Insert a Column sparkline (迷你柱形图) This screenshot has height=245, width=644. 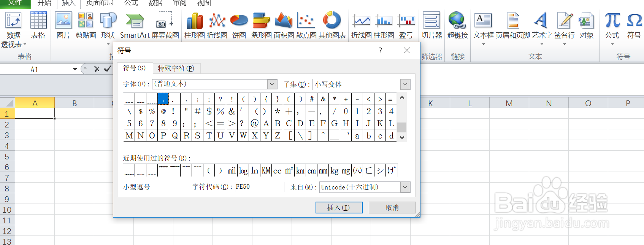384,25
